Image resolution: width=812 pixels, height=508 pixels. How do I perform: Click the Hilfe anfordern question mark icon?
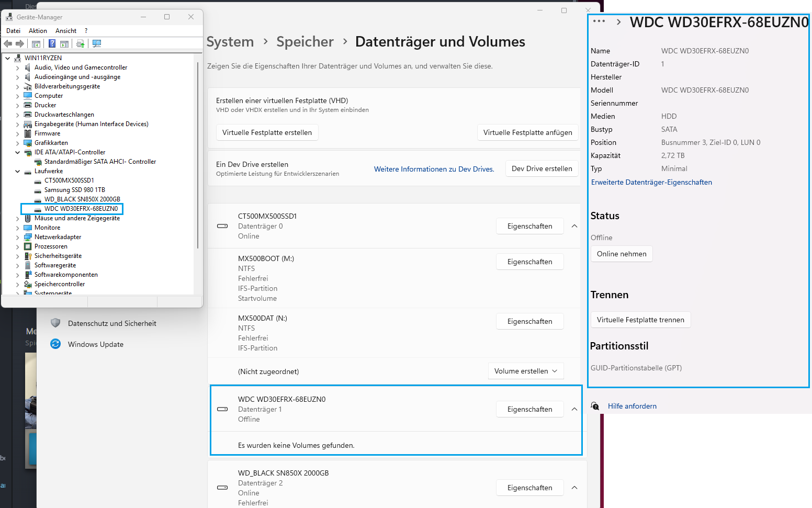595,406
